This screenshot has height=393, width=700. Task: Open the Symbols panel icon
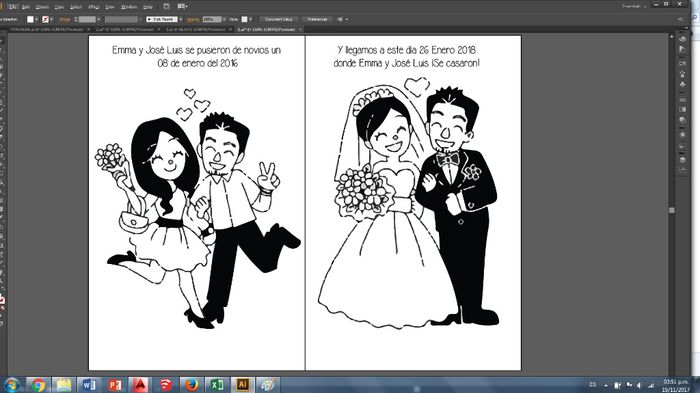[x=683, y=84]
